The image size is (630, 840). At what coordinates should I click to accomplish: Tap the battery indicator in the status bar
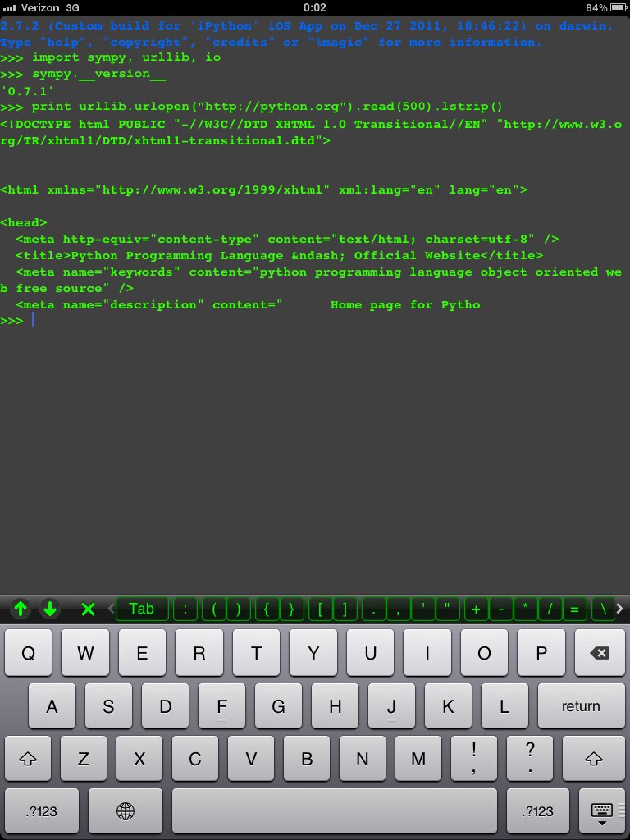point(614,7)
